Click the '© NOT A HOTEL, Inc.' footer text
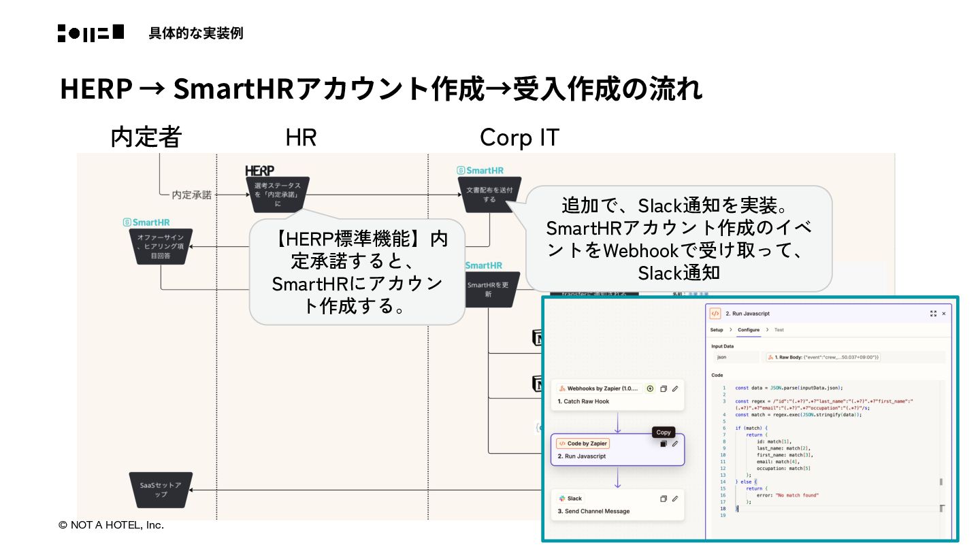The width and height of the screenshot is (980, 551). (x=111, y=525)
